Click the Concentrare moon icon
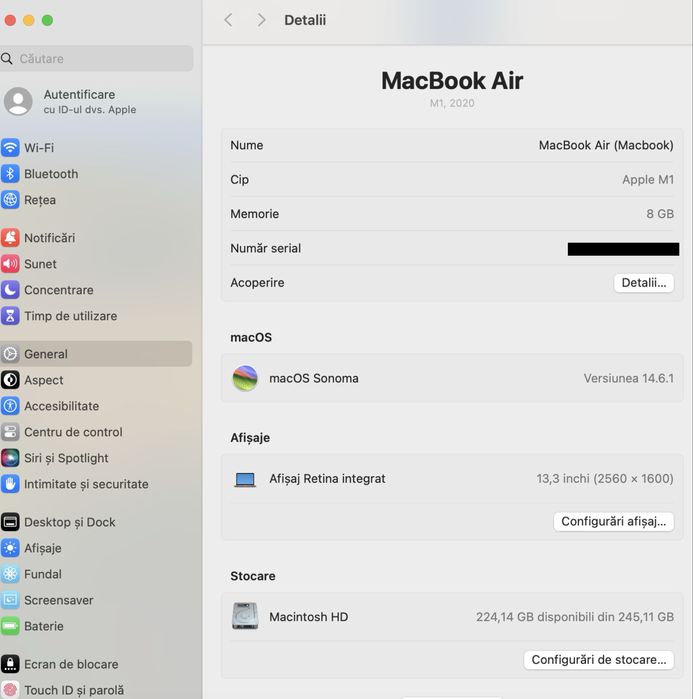This screenshot has height=699, width=693. [10, 290]
